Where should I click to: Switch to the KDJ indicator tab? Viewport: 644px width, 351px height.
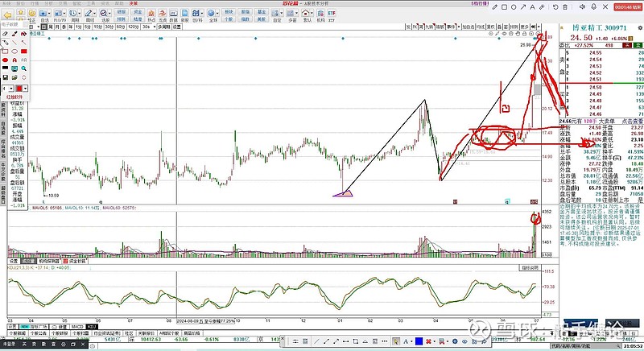click(92, 326)
